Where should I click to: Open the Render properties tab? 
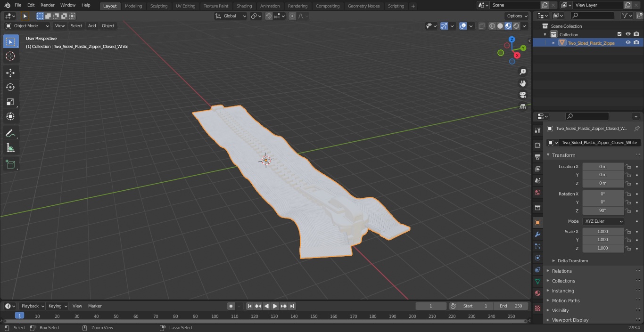point(537,145)
